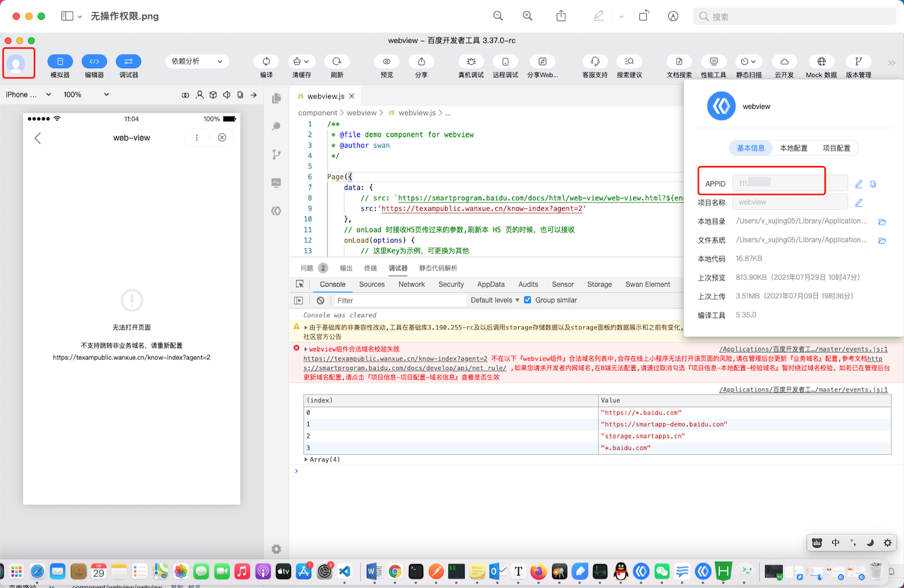The width and height of the screenshot is (904, 588).
Task: Click the 预览 preview eye icon
Action: click(387, 61)
